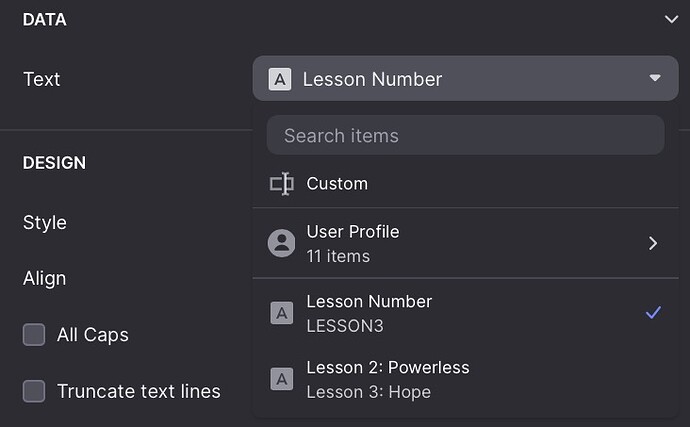Click the Custom text cursor icon

tap(282, 184)
